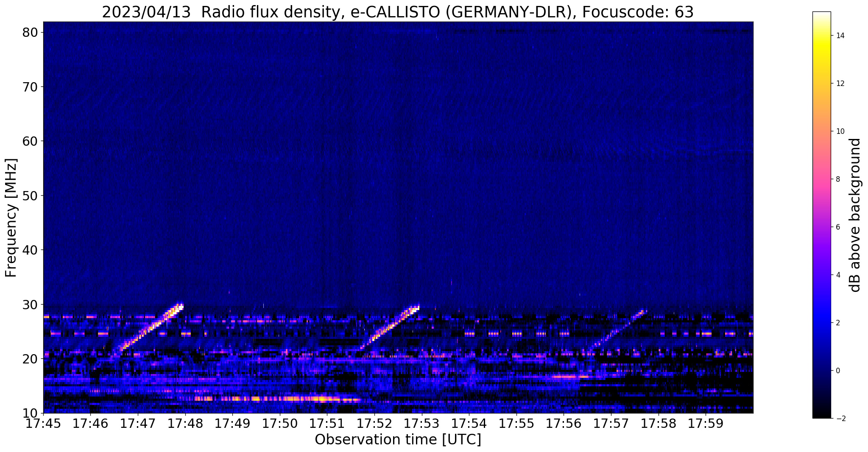Click the 10 MHz frequency tick label

[x=30, y=413]
